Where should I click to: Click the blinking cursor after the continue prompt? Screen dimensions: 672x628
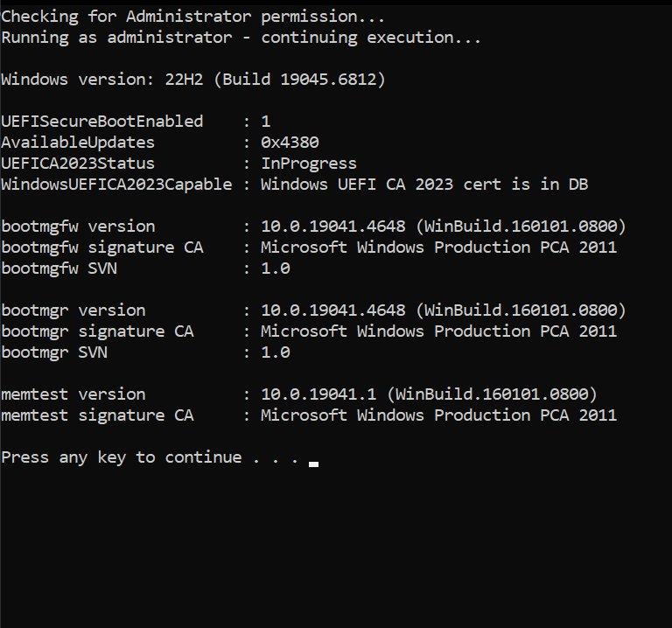pos(313,464)
